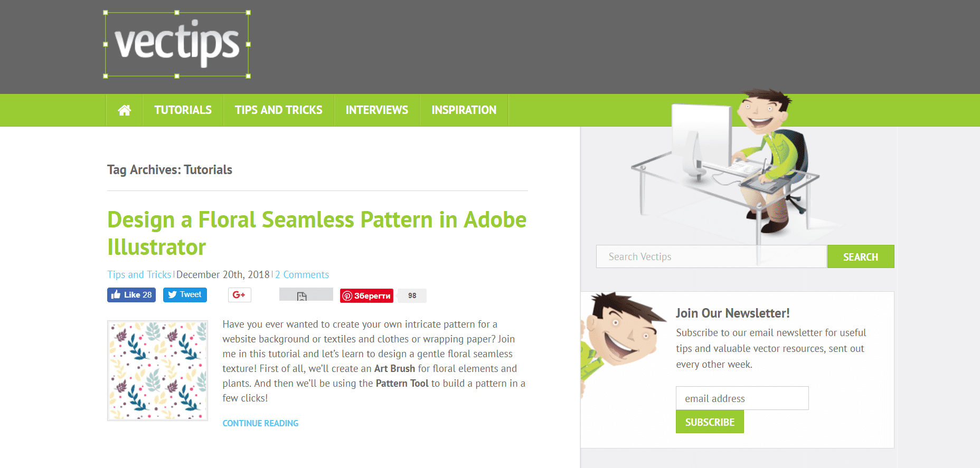This screenshot has height=468, width=980.
Task: Share the article via Tweet button
Action: [185, 295]
